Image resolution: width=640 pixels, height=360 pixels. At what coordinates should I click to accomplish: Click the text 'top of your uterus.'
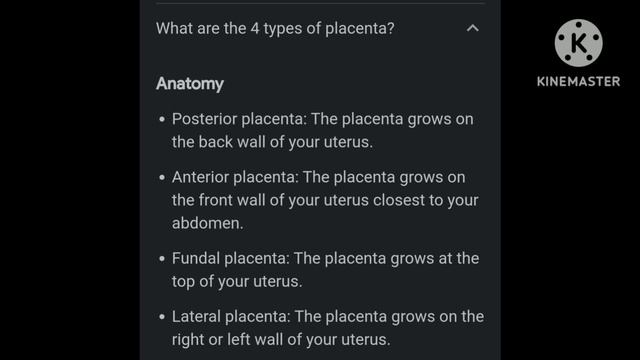pyautogui.click(x=237, y=282)
